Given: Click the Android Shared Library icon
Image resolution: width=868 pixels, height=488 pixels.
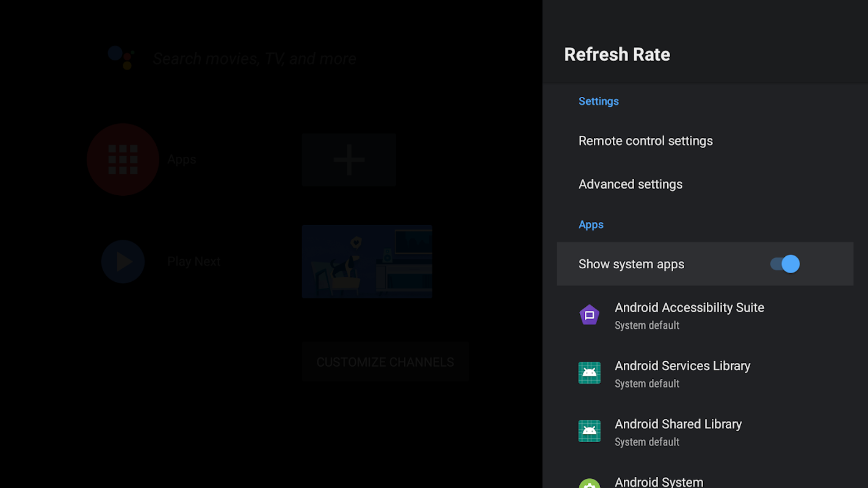Looking at the screenshot, I should [x=589, y=431].
